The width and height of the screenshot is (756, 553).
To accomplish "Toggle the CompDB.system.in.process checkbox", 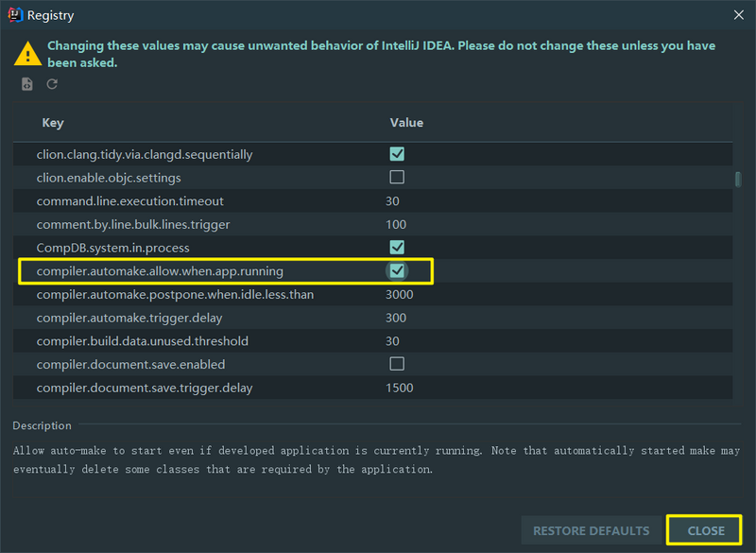I will pos(397,248).
